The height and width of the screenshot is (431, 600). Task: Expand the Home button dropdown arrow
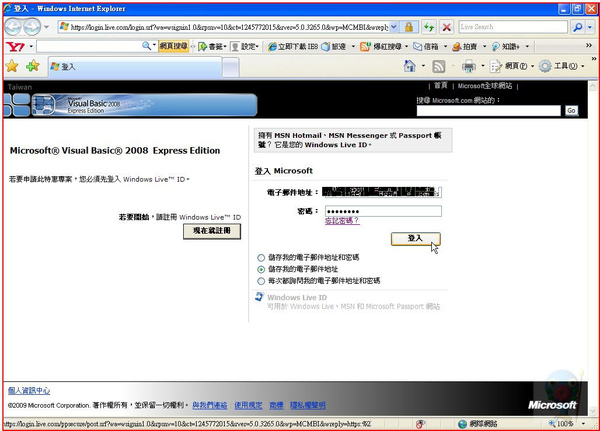[x=423, y=66]
